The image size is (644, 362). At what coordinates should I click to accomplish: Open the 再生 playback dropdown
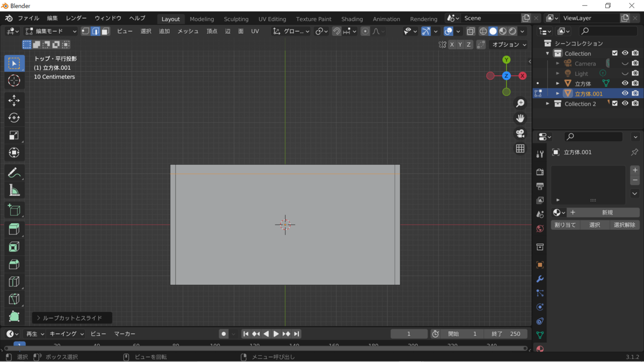click(x=35, y=334)
